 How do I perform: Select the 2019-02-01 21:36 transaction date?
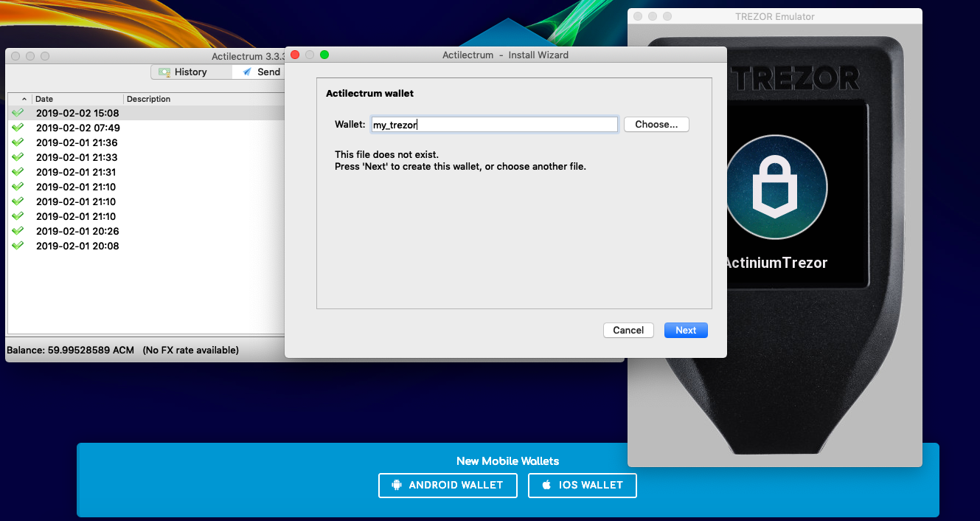tap(77, 142)
